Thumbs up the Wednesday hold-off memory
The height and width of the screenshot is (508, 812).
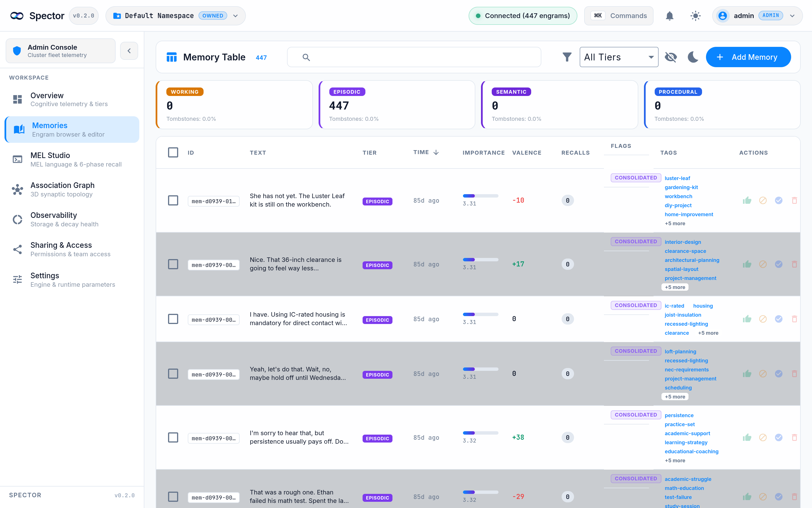747,374
